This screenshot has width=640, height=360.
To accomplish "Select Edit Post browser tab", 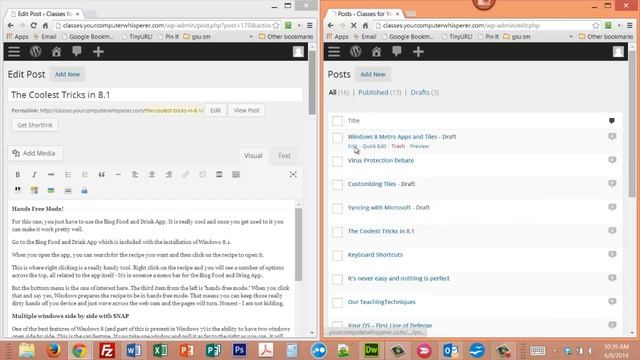I will tap(44, 14).
